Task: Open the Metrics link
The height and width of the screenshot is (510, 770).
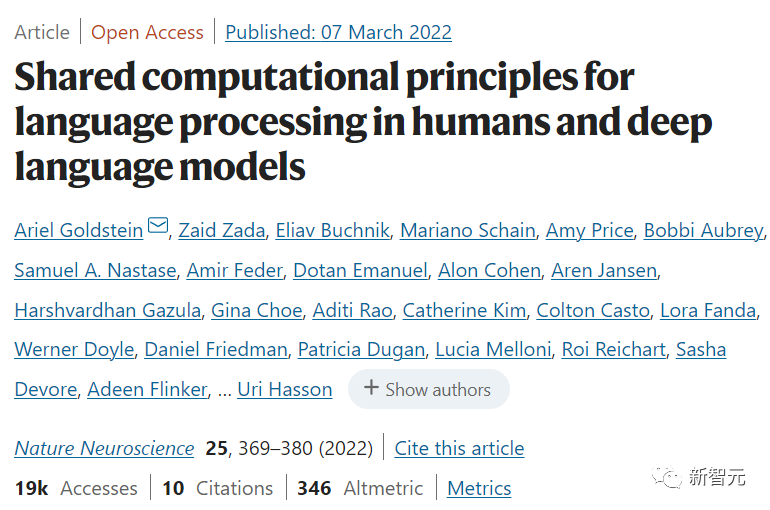Action: (479, 488)
